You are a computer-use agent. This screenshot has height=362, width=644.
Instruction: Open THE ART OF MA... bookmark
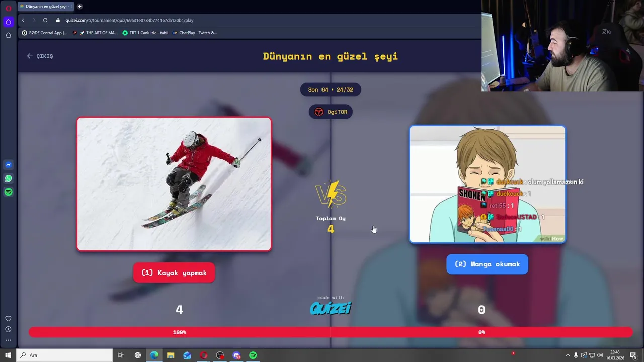[96, 33]
